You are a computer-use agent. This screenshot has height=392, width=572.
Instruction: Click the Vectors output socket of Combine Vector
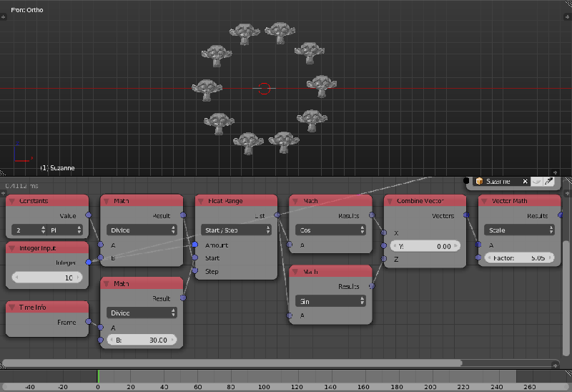tap(466, 215)
